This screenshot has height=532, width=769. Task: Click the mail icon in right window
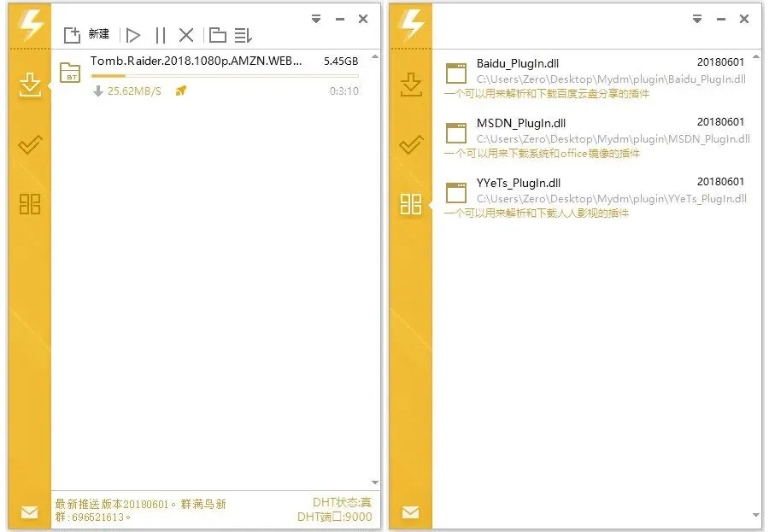click(x=410, y=512)
